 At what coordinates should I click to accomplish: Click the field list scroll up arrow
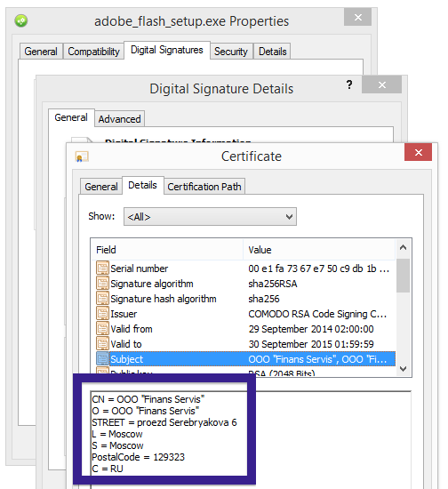403,248
